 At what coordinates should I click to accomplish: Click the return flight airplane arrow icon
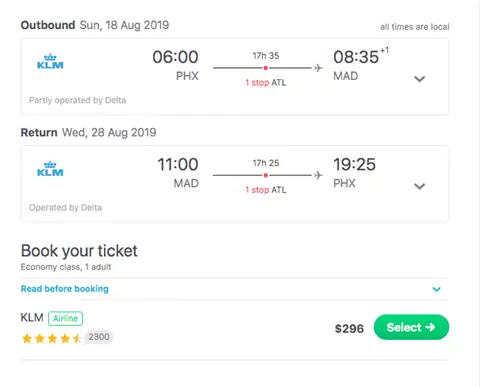coord(318,175)
